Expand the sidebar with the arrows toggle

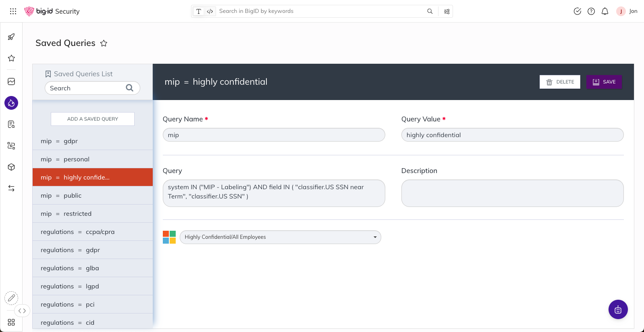coord(22,311)
